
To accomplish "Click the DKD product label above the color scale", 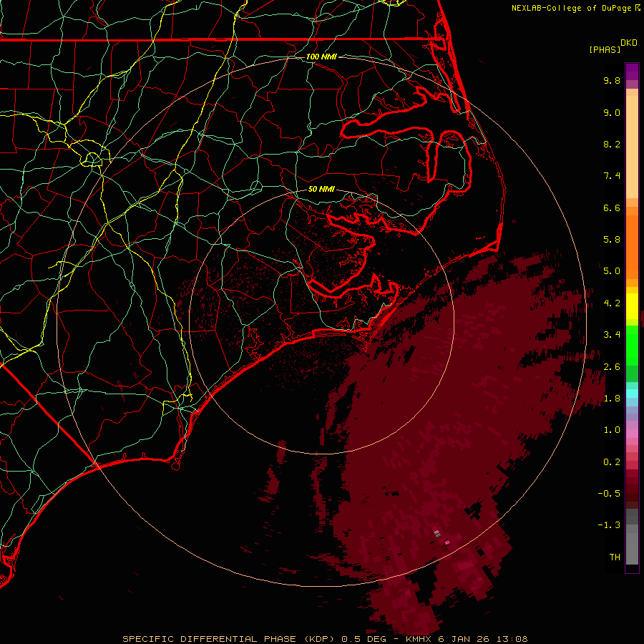I will [x=629, y=43].
